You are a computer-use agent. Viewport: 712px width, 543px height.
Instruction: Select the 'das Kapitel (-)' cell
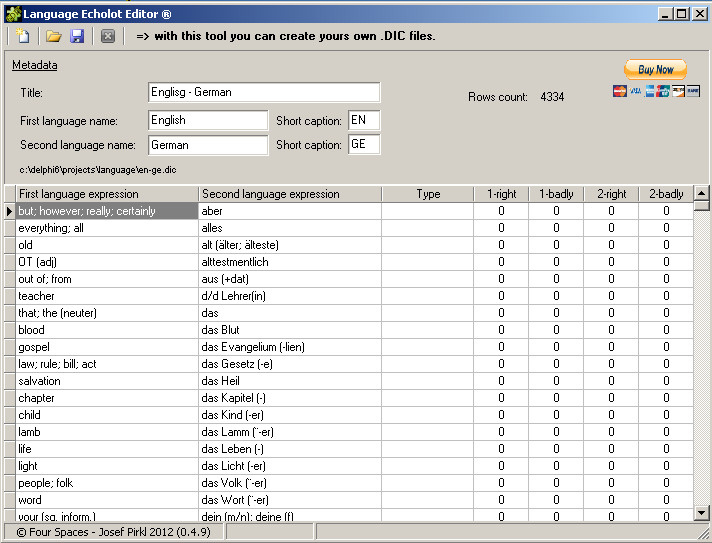(290, 398)
